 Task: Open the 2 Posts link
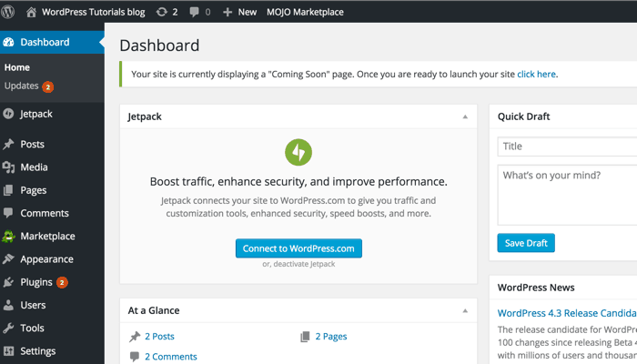tap(159, 337)
